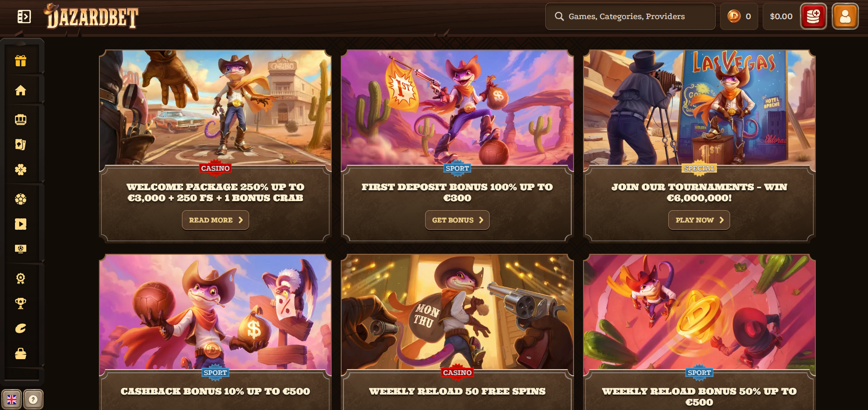Open the playing cards sidebar icon
The image size is (868, 410).
(20, 144)
